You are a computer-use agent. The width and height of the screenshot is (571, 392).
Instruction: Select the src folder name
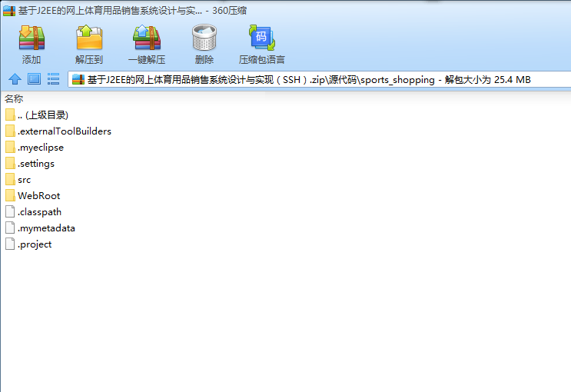tap(25, 180)
